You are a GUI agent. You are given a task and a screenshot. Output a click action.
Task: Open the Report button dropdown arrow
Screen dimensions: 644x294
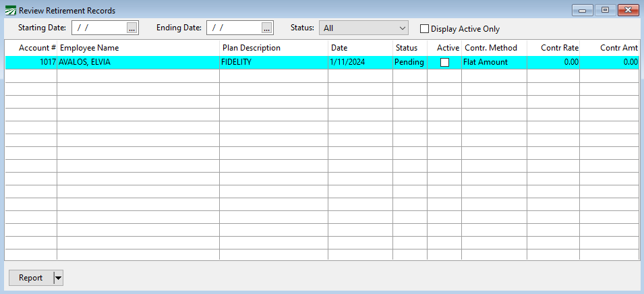click(x=58, y=278)
